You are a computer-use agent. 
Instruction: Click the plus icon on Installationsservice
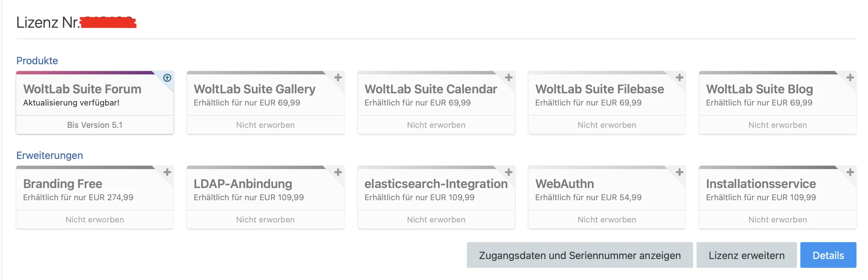tap(850, 172)
